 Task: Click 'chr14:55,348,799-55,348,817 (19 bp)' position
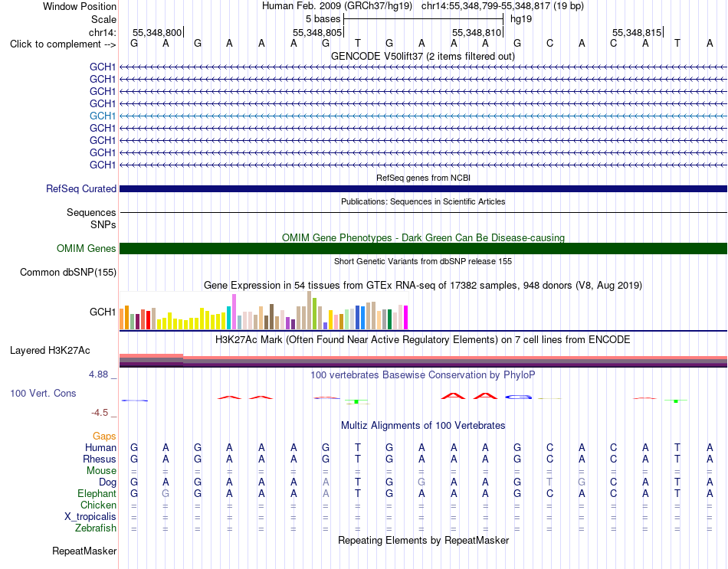coord(503,6)
